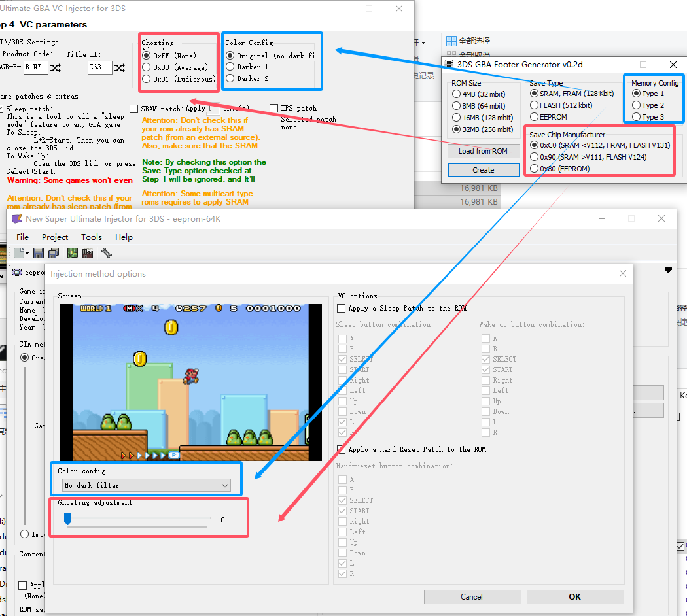Click the Ghosting adjustment value 0
Image resolution: width=687 pixels, height=616 pixels.
click(x=222, y=520)
